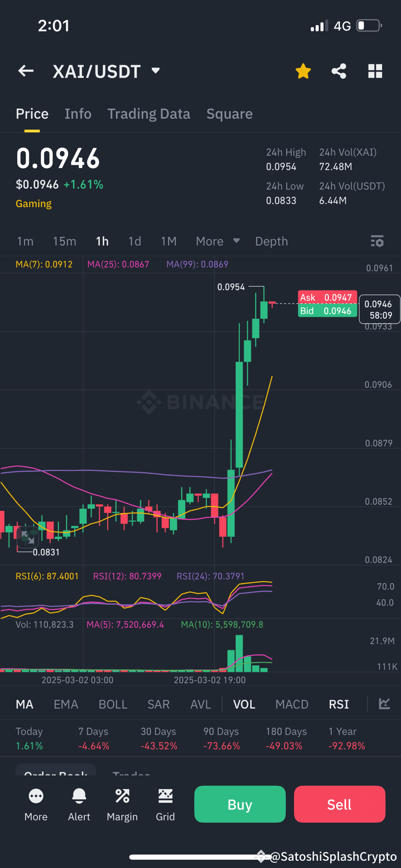The image size is (401, 868).
Task: Tap the battery icon in status bar
Action: (x=370, y=26)
